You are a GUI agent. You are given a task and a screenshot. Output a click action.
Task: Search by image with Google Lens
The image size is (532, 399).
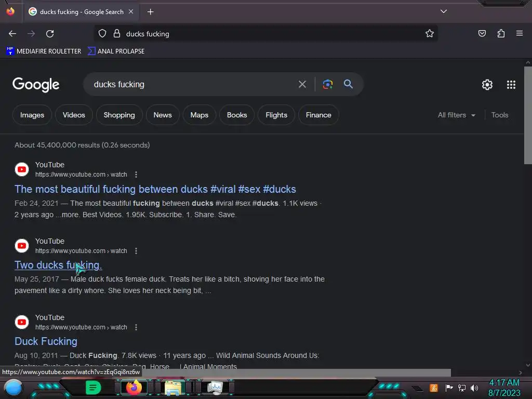click(x=327, y=84)
